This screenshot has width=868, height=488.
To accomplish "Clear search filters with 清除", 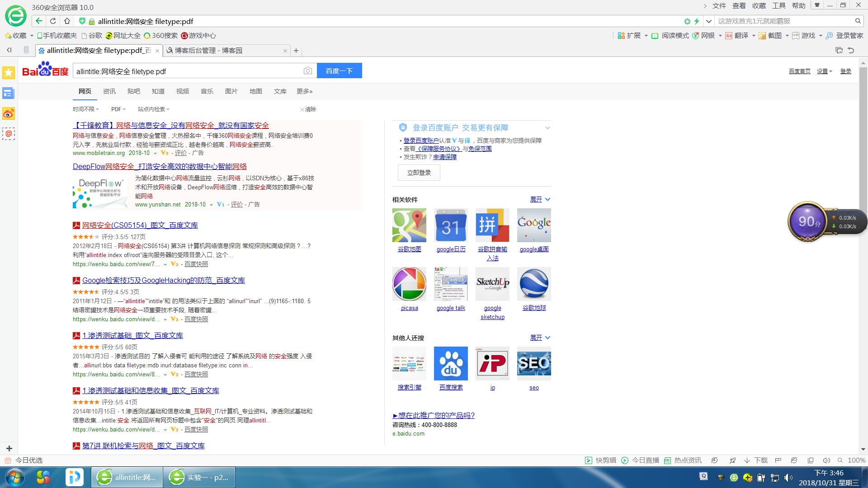I will [308, 109].
